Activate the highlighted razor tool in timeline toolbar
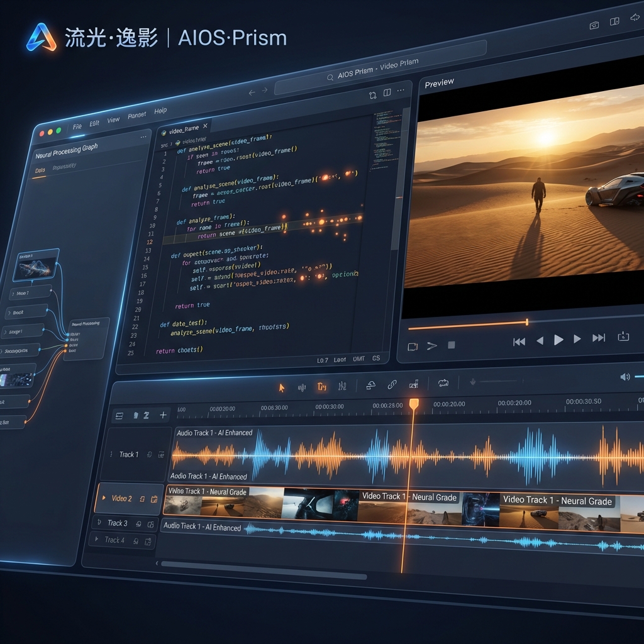Image resolution: width=644 pixels, height=644 pixels. pyautogui.click(x=321, y=385)
